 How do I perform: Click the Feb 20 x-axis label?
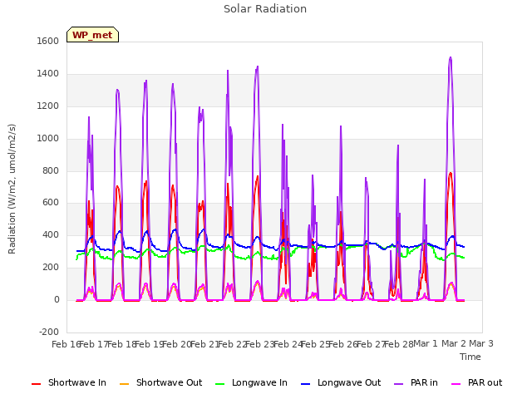176,344
